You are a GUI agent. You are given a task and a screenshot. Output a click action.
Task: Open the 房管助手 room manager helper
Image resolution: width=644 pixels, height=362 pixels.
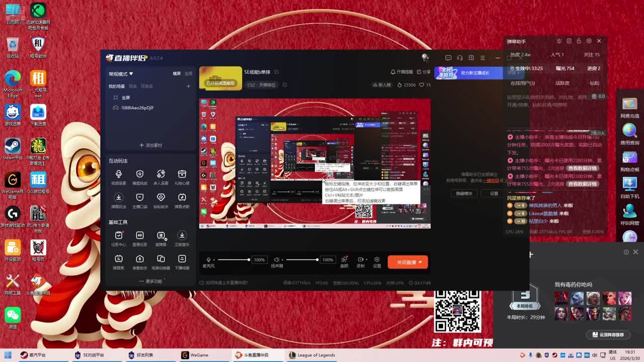(x=140, y=262)
